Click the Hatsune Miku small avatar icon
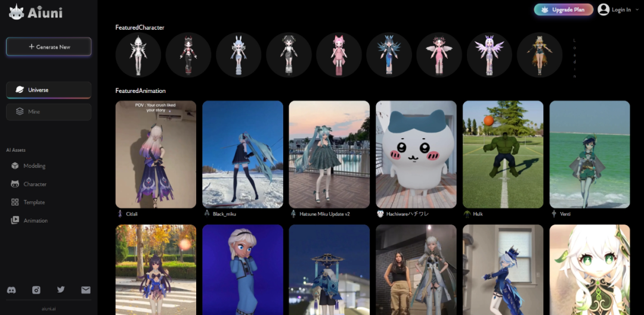The width and height of the screenshot is (644, 315). (293, 214)
